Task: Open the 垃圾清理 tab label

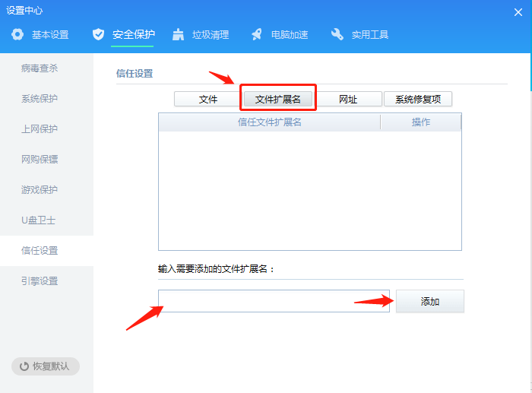Action: click(x=211, y=35)
